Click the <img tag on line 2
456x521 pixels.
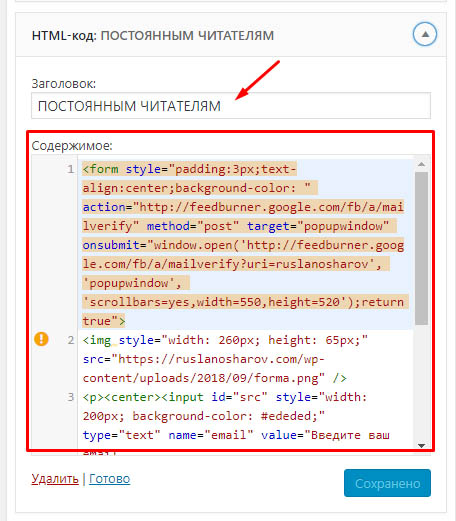coord(97,340)
